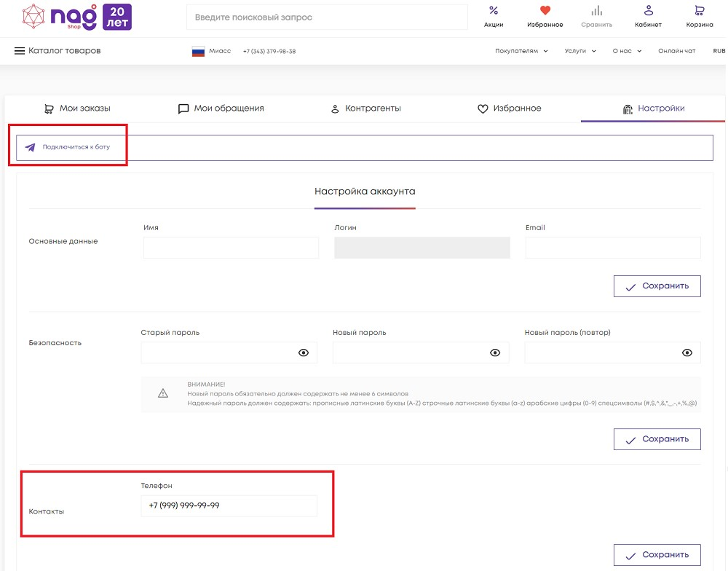This screenshot has height=571, width=728.
Task: Click the Russian flag region icon
Action: [198, 52]
